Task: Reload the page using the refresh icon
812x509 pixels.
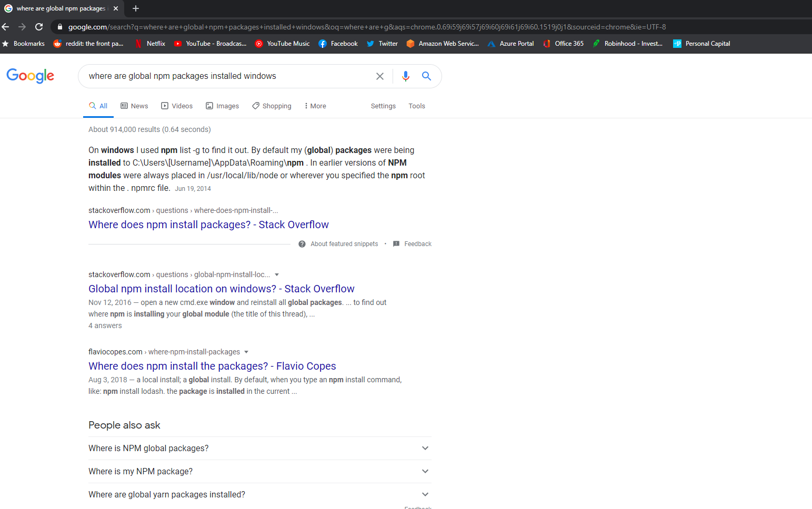Action: [x=38, y=26]
